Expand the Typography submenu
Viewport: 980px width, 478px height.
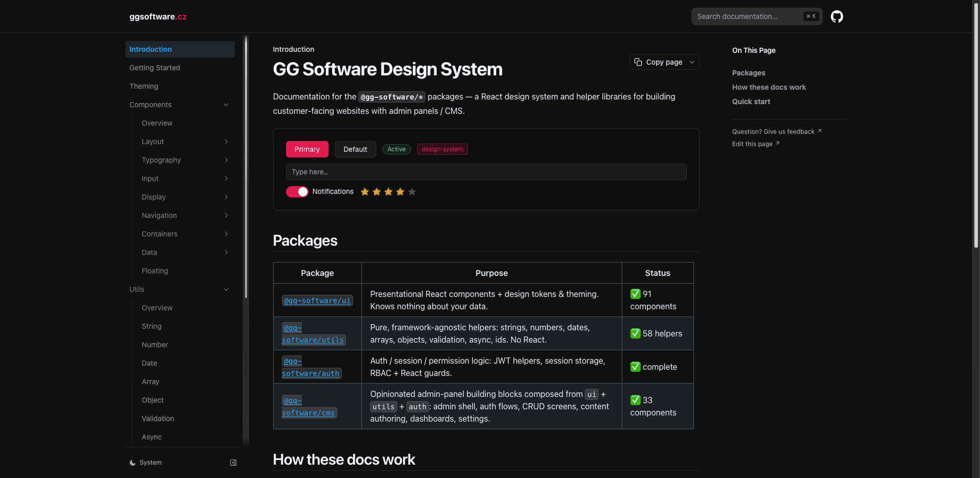tap(226, 160)
